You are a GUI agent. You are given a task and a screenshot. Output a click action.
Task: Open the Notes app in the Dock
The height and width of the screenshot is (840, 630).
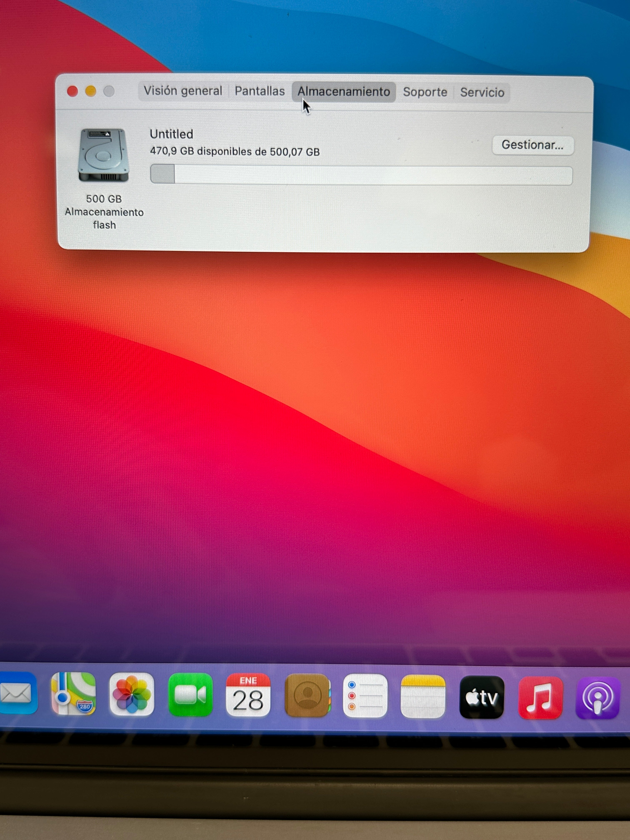[423, 696]
